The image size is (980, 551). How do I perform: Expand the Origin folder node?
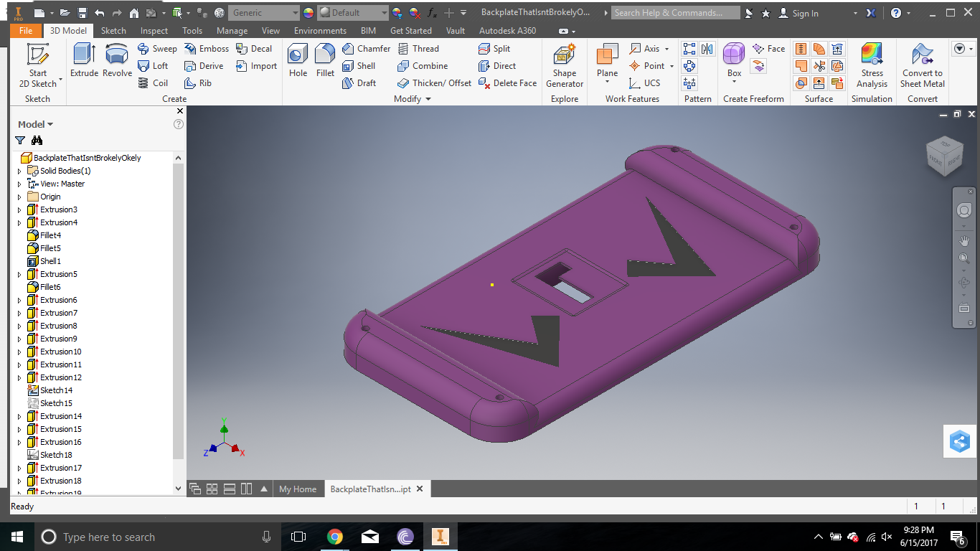tap(19, 197)
